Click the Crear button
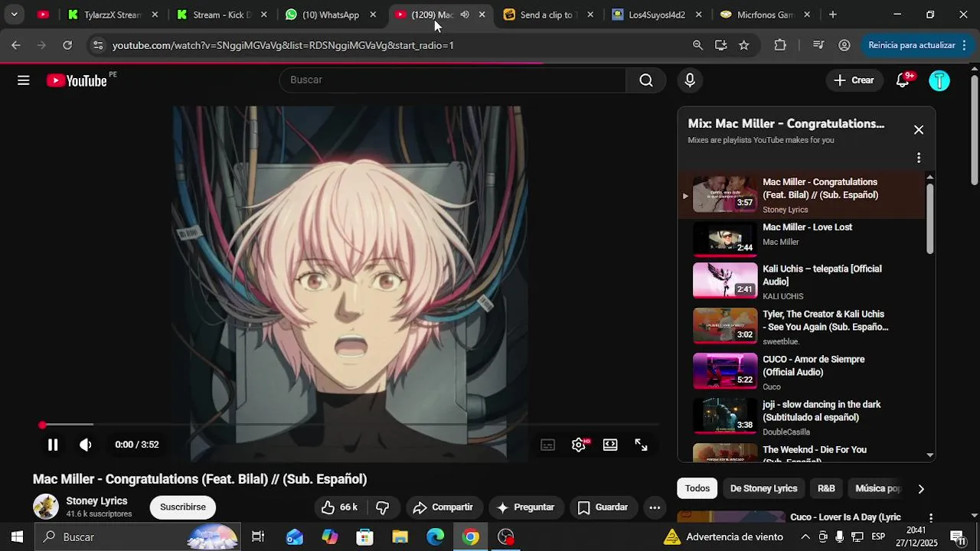This screenshot has width=980, height=551. [x=854, y=80]
